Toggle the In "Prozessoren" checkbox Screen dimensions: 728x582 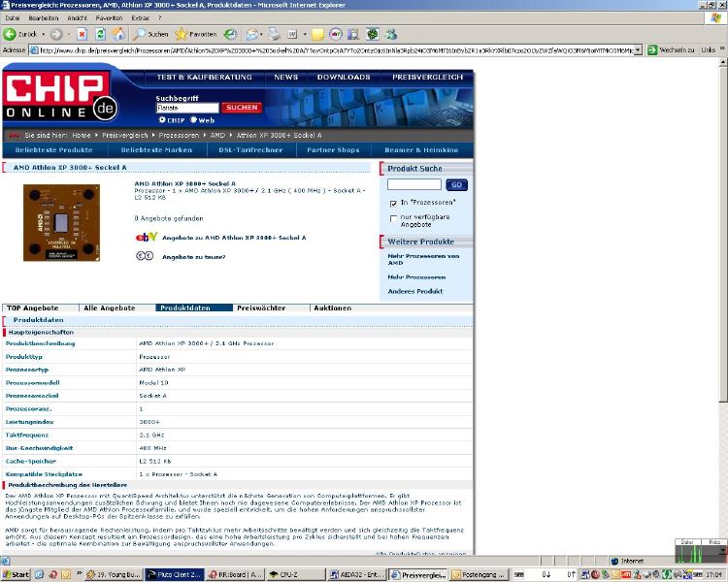coord(393,204)
